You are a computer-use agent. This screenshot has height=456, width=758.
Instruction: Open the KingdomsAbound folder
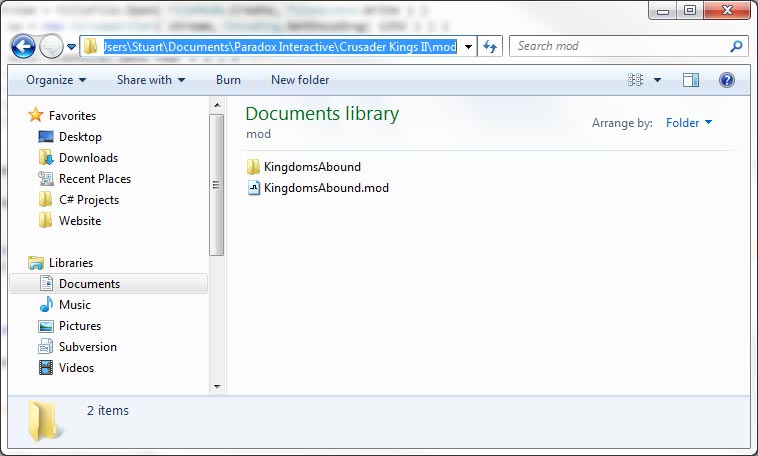tap(311, 167)
